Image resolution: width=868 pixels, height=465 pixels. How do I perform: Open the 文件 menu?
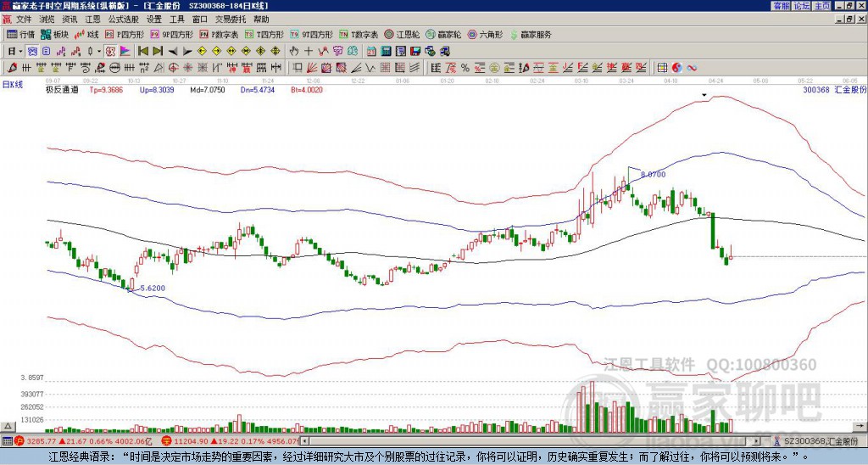pos(24,20)
